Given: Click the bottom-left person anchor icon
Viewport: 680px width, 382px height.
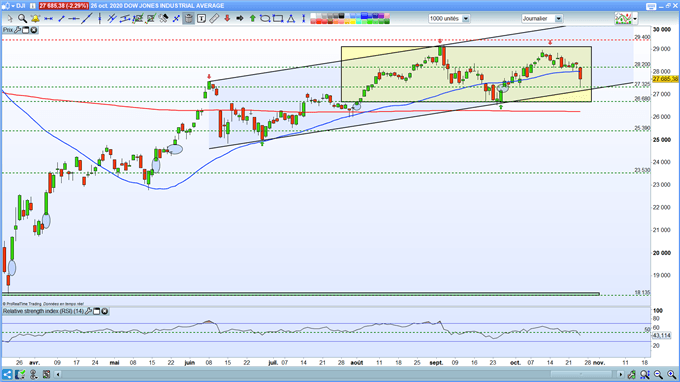Looking at the screenshot, I should (x=33, y=375).
